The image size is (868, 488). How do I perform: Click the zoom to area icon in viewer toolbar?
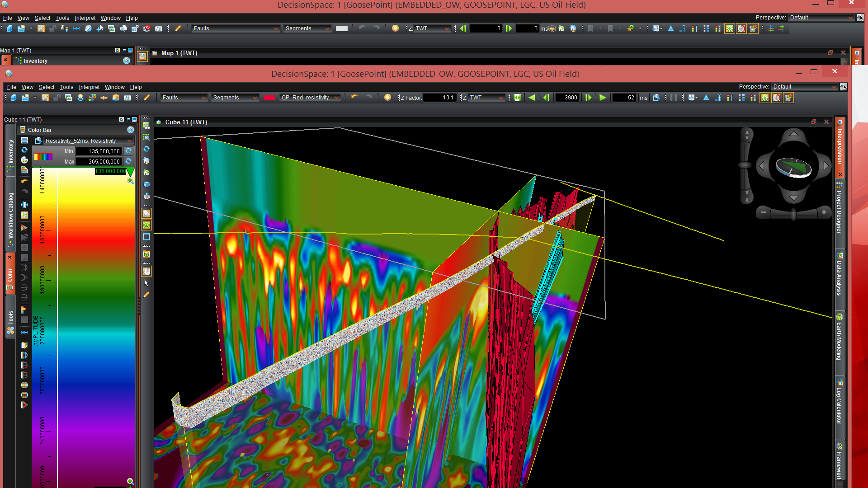click(146, 137)
